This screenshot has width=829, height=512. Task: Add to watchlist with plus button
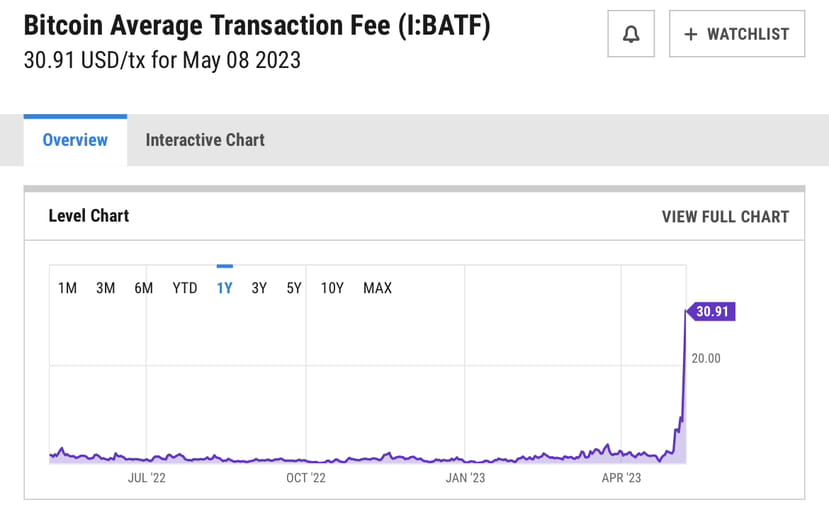coord(736,34)
